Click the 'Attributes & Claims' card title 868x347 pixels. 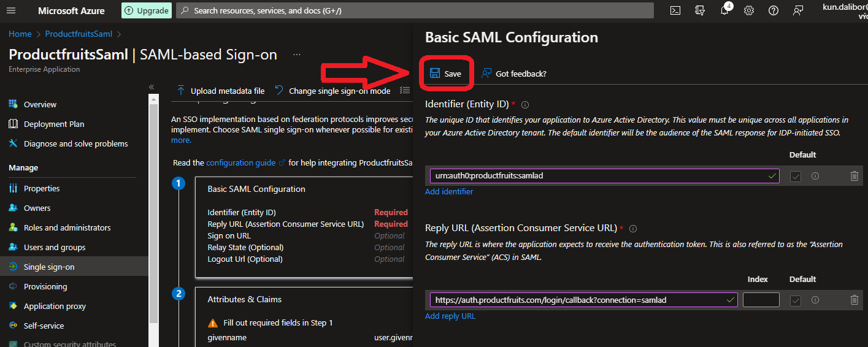coord(245,299)
